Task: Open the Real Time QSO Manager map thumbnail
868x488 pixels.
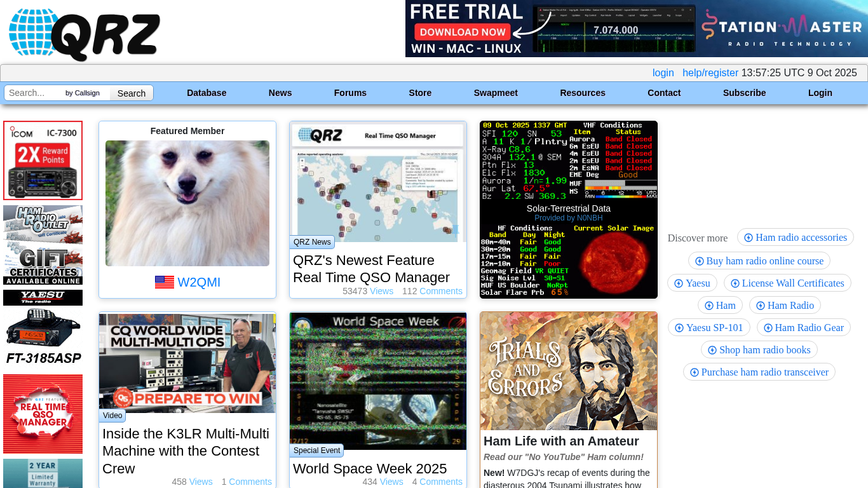Action: click(378, 183)
